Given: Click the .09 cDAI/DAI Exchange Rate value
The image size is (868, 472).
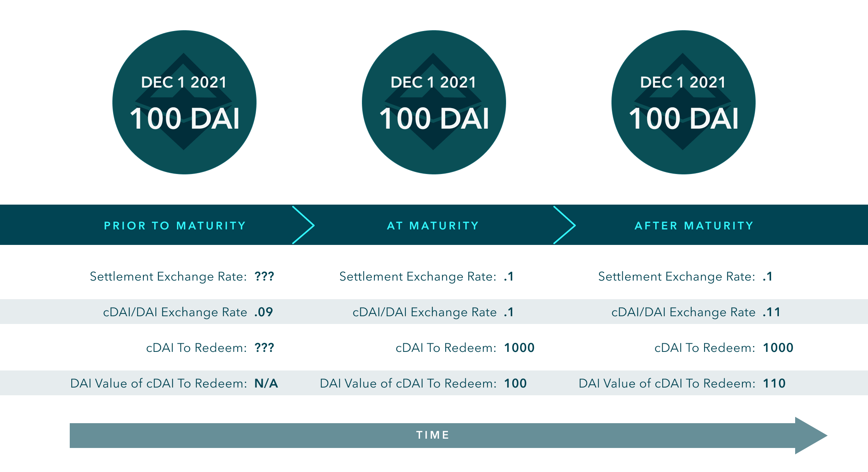Looking at the screenshot, I should point(263,312).
